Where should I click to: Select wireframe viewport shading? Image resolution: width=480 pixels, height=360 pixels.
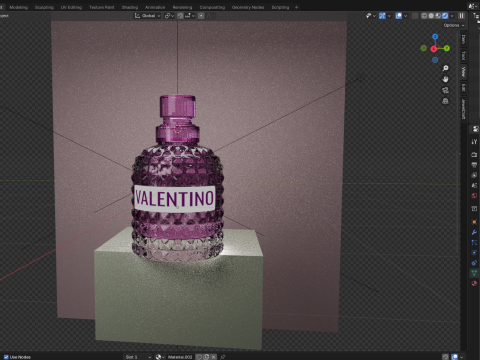(x=424, y=16)
